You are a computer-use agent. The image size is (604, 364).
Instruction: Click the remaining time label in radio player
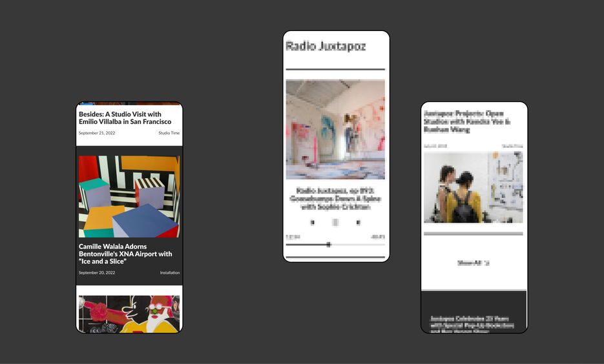coord(378,237)
